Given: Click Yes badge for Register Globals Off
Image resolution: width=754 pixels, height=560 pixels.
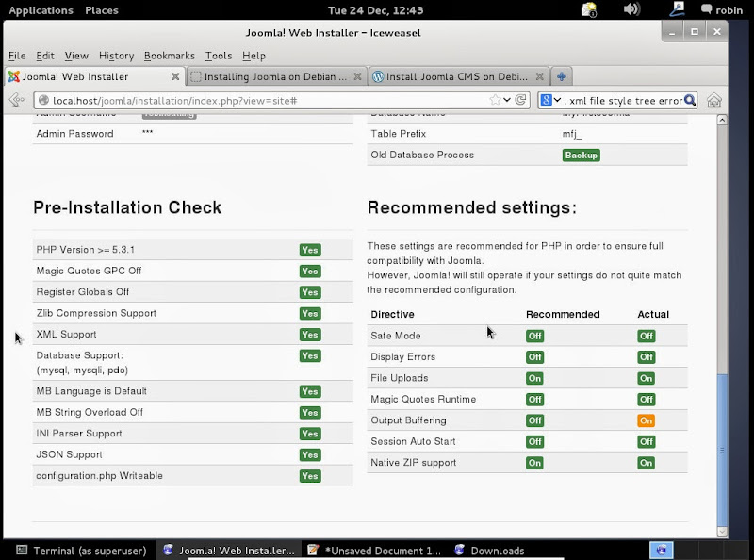Looking at the screenshot, I should click(310, 292).
